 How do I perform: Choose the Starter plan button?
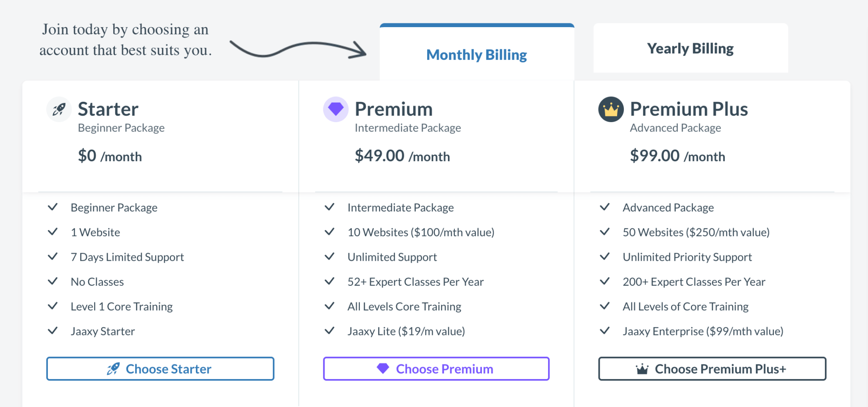coord(160,369)
